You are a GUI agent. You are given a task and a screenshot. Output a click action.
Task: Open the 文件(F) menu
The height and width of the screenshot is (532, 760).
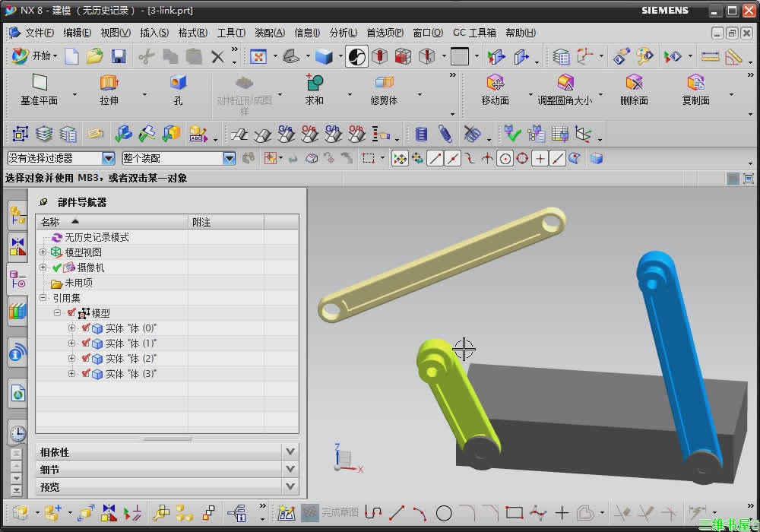coord(40,33)
